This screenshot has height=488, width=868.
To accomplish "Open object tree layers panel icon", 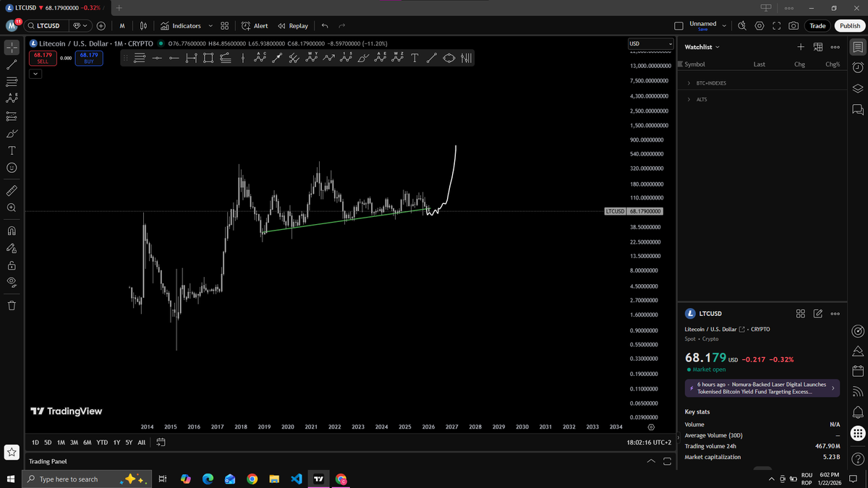I will (857, 88).
